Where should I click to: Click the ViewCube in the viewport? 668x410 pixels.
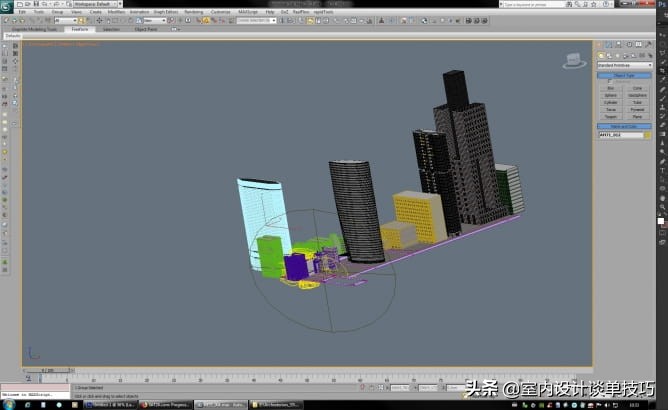(x=572, y=61)
